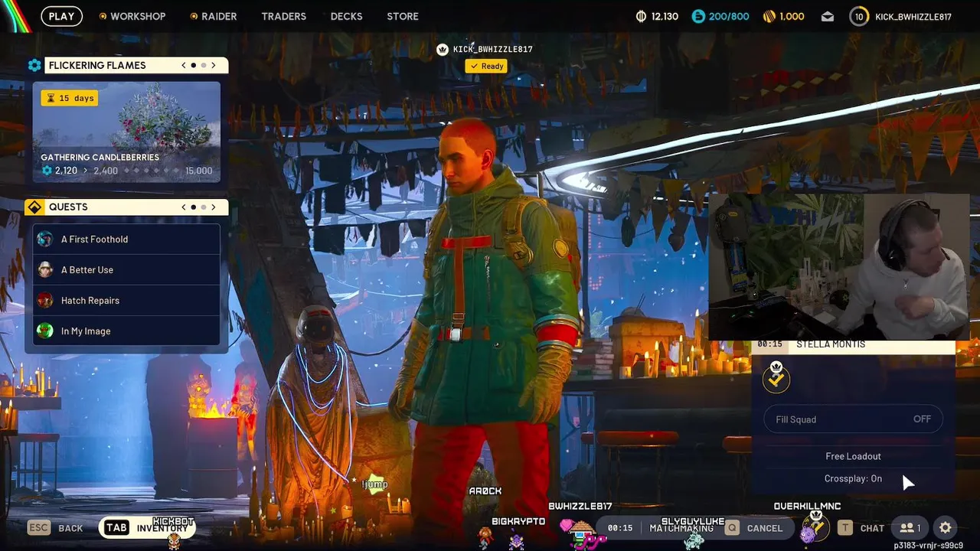980x551 pixels.
Task: Open the DECKS tab
Action: [x=346, y=16]
